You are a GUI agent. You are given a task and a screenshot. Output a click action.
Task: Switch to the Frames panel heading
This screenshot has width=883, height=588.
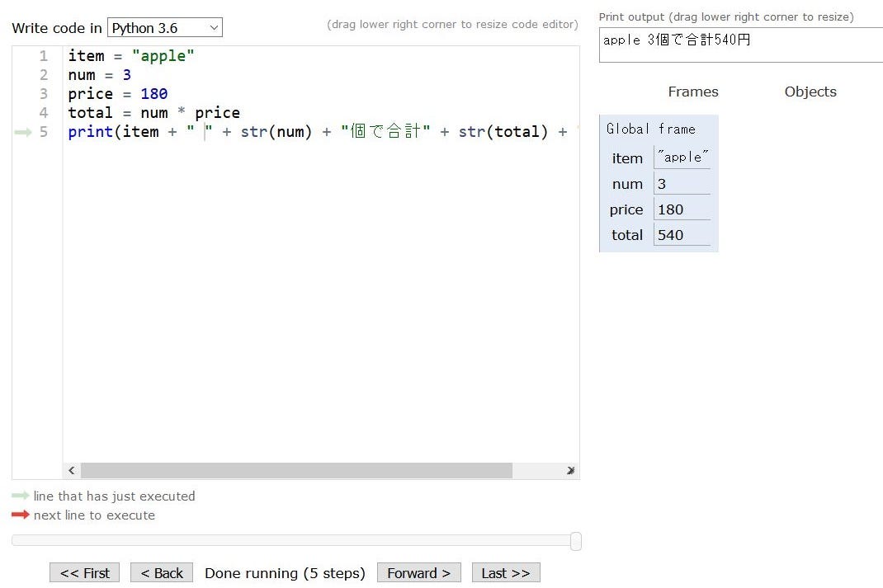[x=692, y=92]
